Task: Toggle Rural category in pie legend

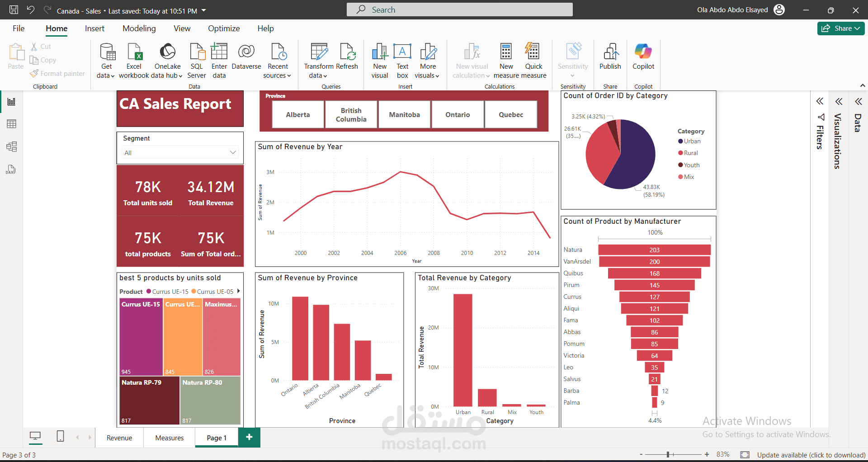Action: point(688,153)
